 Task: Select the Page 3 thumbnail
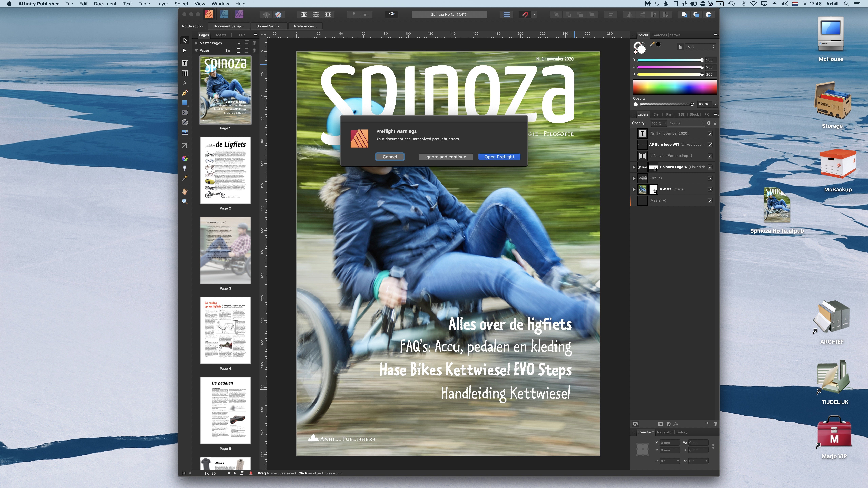(x=225, y=250)
